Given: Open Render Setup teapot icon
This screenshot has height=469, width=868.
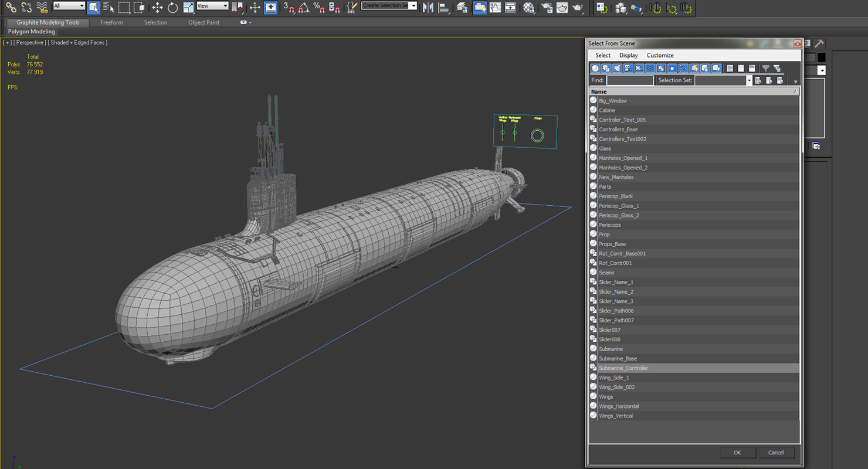Looking at the screenshot, I should pyautogui.click(x=547, y=8).
